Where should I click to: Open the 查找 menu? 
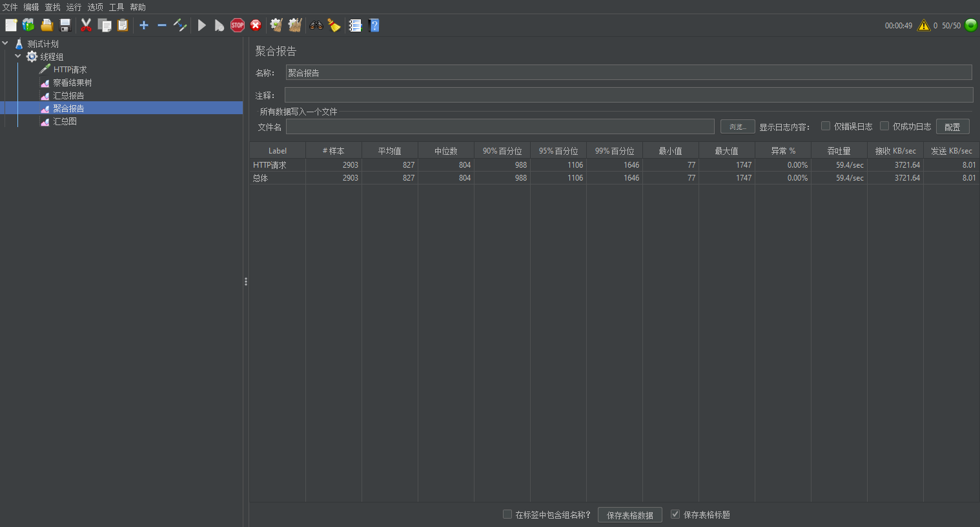point(53,7)
